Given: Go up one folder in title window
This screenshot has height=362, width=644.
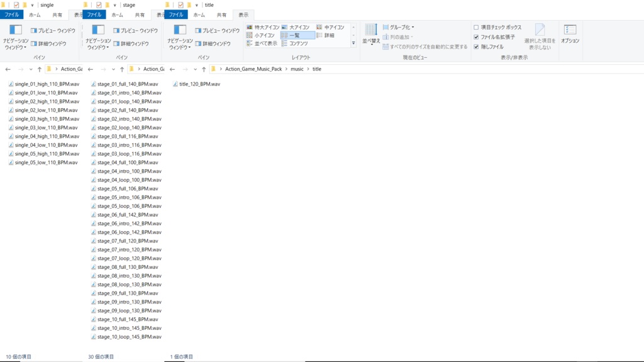Looking at the screenshot, I should coord(204,69).
